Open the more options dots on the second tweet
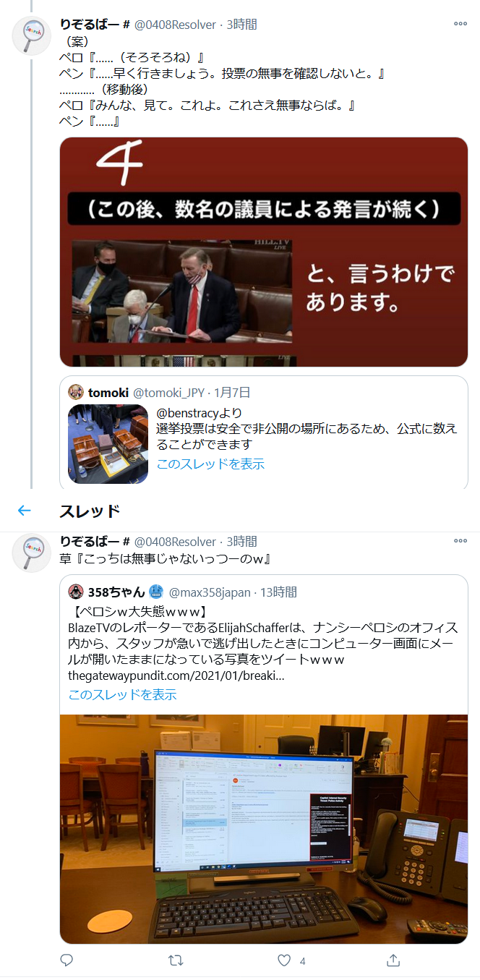 [460, 541]
